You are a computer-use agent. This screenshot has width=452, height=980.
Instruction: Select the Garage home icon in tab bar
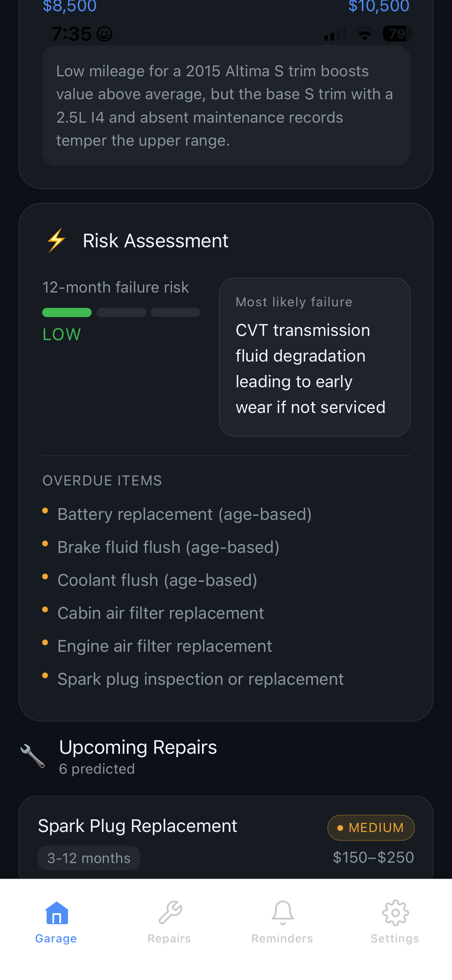coord(56,913)
